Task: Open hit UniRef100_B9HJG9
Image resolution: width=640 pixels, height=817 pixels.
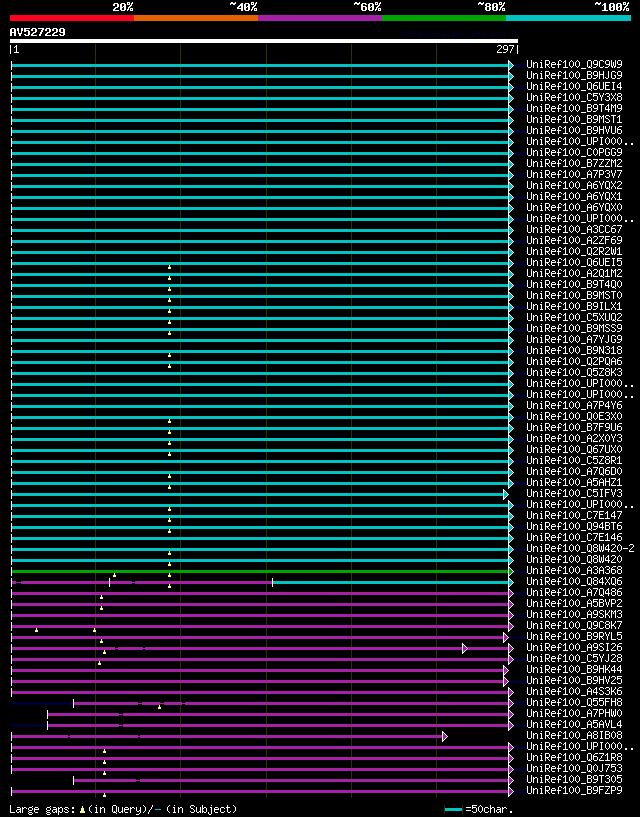Action: [574, 76]
